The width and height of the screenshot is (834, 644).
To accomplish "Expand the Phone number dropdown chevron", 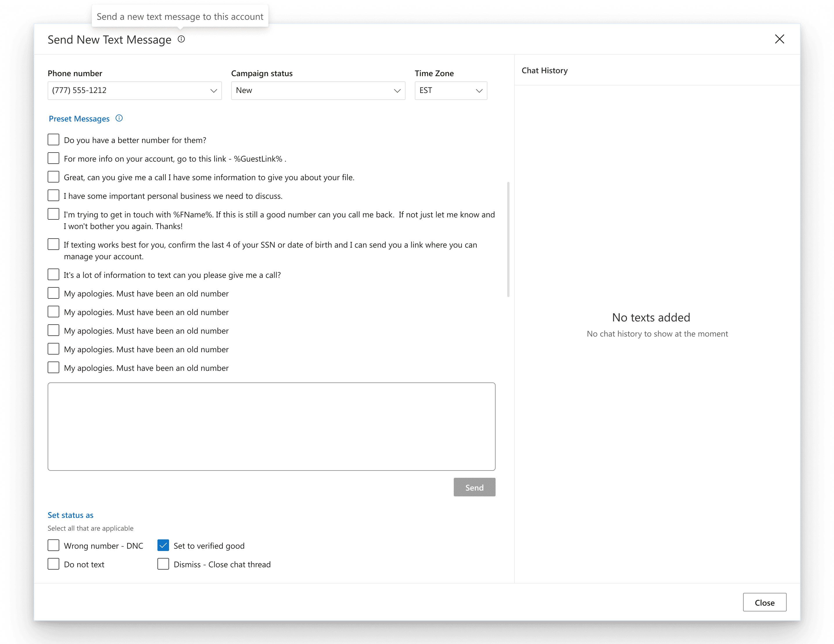I will pyautogui.click(x=214, y=91).
